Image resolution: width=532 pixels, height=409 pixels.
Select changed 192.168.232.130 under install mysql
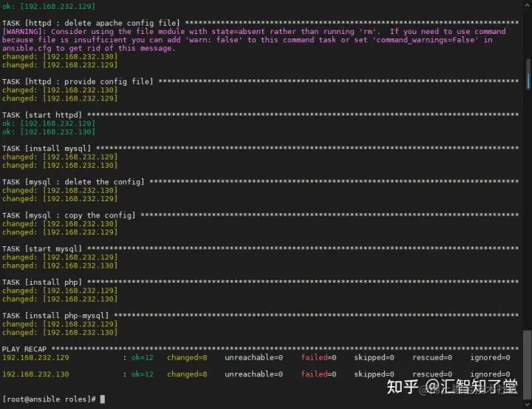[60, 165]
